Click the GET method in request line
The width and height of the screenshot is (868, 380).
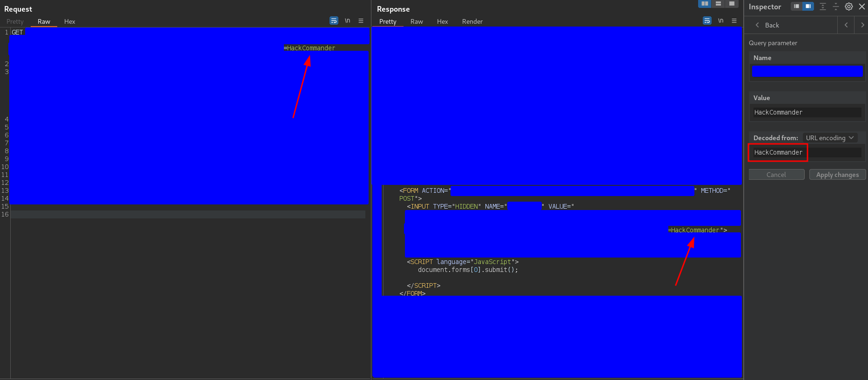[x=17, y=32]
